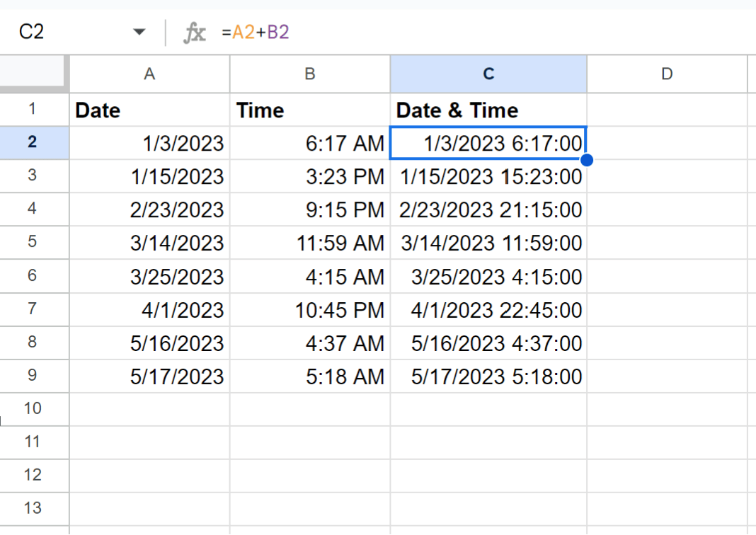The image size is (756, 535).
Task: Select row 4 header
Action: point(33,209)
